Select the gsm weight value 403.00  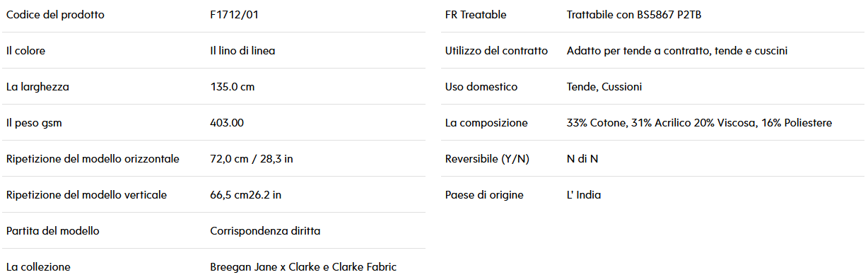click(x=227, y=123)
